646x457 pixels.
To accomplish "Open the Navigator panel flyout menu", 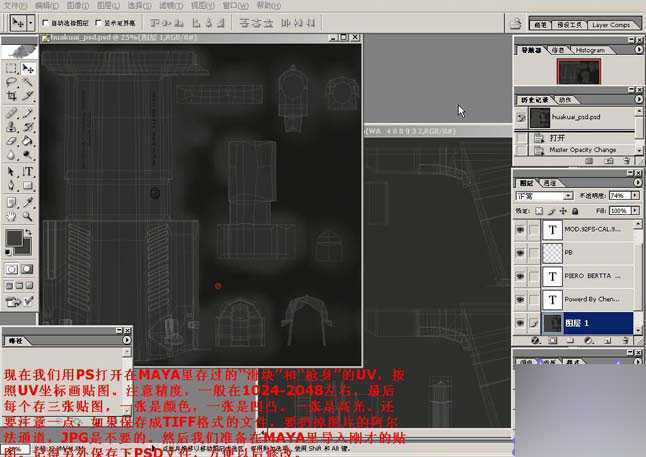I will (638, 49).
